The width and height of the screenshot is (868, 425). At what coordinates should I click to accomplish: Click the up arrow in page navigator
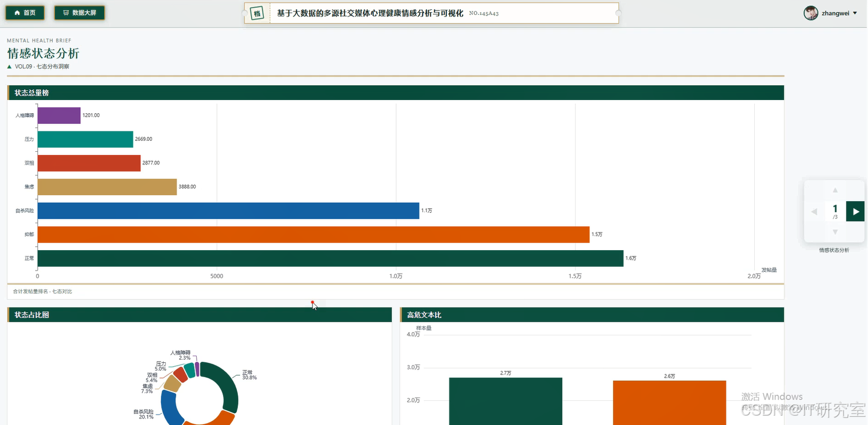[x=835, y=190]
